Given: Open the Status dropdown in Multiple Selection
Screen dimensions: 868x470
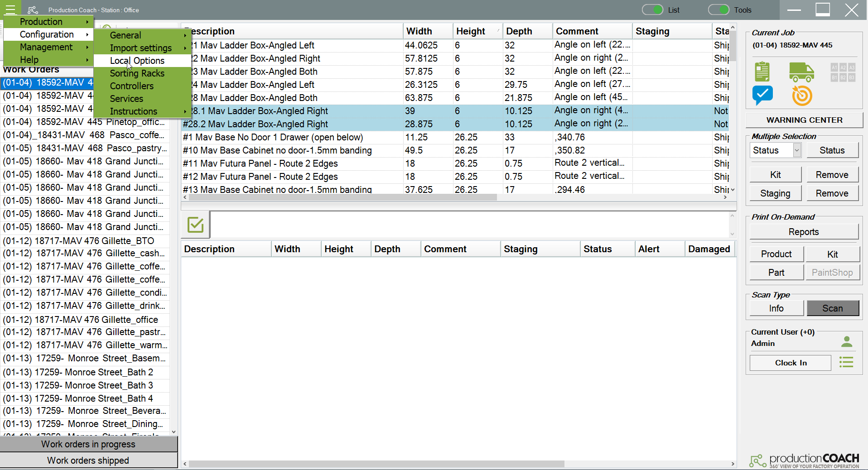Looking at the screenshot, I should (x=797, y=150).
